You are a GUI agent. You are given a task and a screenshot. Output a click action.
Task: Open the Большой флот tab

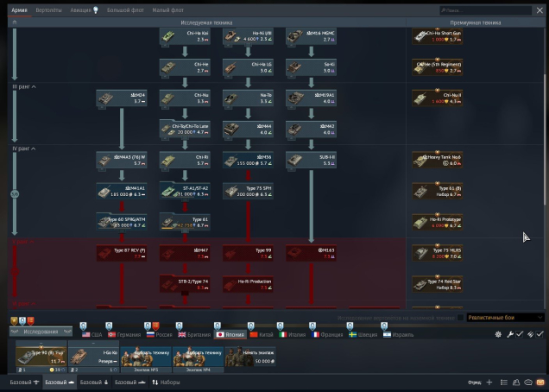click(124, 9)
